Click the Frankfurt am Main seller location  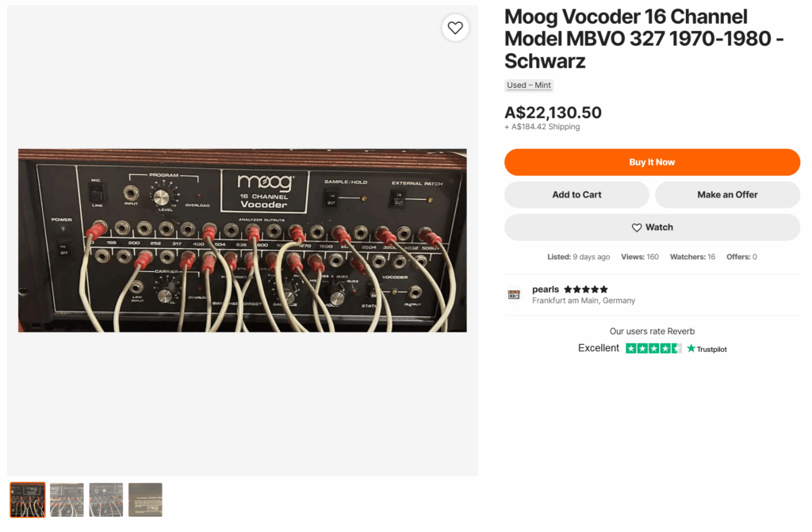click(584, 300)
